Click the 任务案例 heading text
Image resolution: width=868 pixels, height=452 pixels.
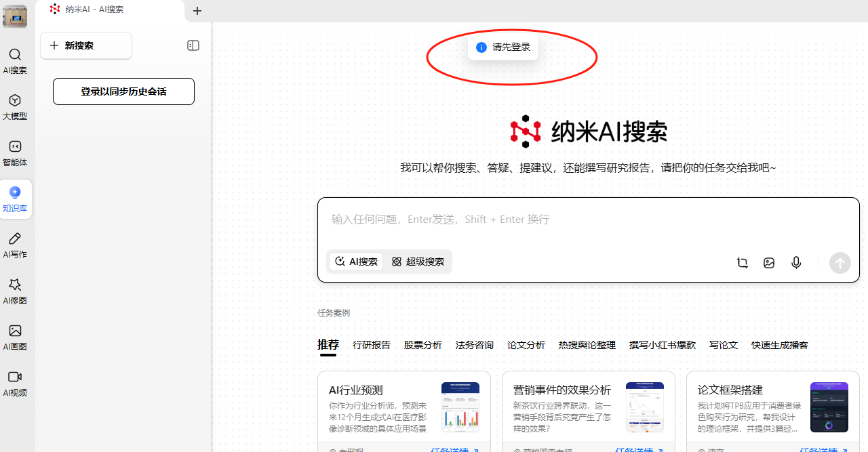[334, 313]
